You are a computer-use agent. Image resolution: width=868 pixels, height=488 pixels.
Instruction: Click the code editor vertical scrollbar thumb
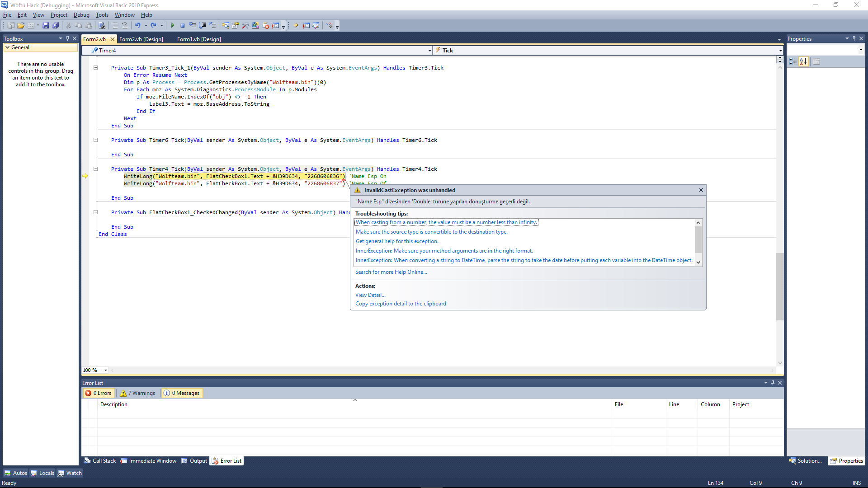[x=780, y=286]
